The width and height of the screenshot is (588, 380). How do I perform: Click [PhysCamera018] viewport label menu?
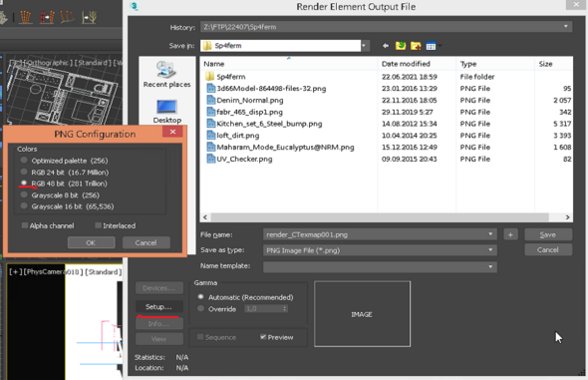click(54, 271)
